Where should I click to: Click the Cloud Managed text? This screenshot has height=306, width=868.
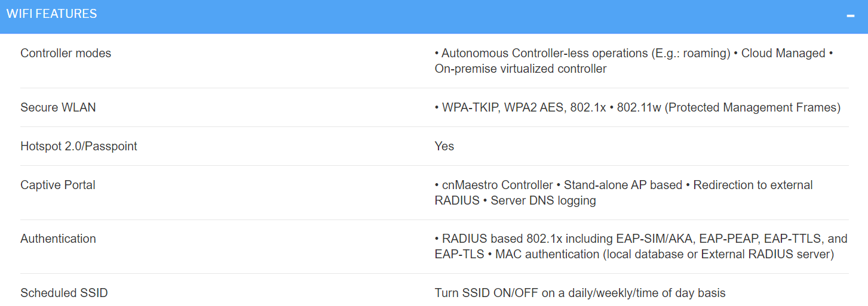pyautogui.click(x=783, y=53)
